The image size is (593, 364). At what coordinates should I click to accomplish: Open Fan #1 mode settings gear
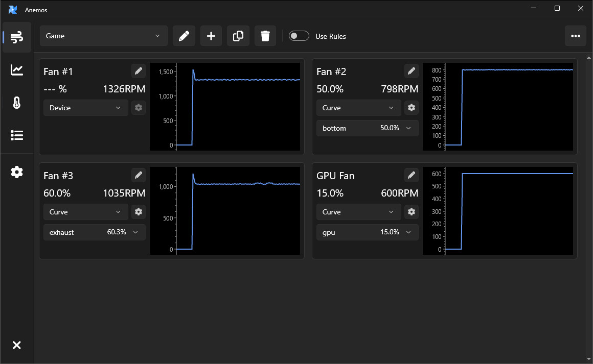click(139, 108)
